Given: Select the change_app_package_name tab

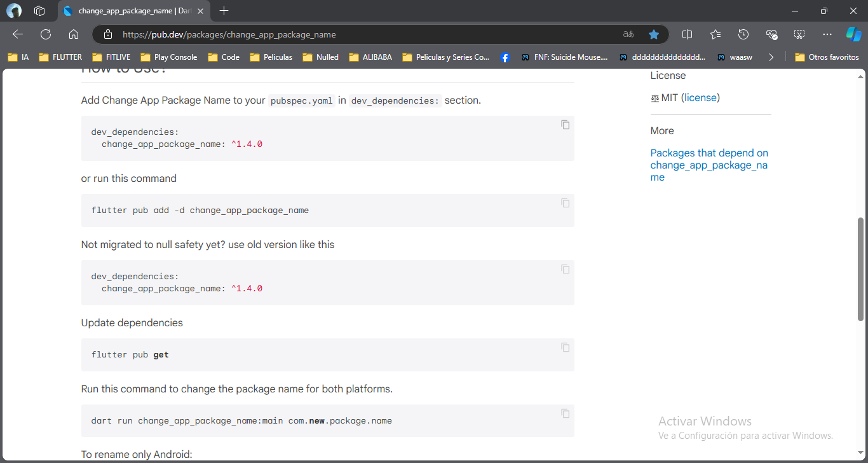Looking at the screenshot, I should [x=133, y=11].
